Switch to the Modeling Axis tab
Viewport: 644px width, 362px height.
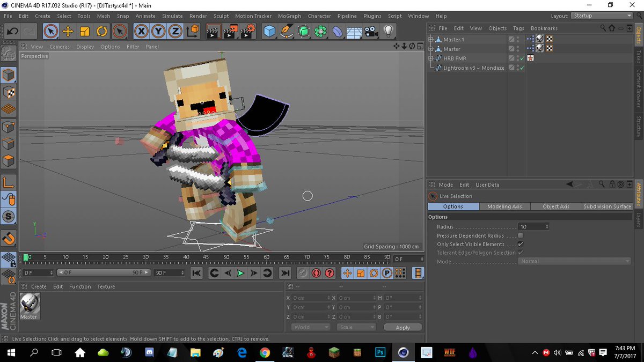[x=504, y=206]
